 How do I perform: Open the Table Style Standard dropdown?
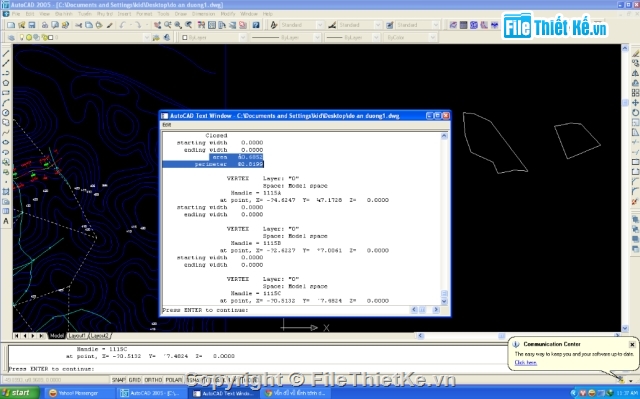(x=435, y=25)
